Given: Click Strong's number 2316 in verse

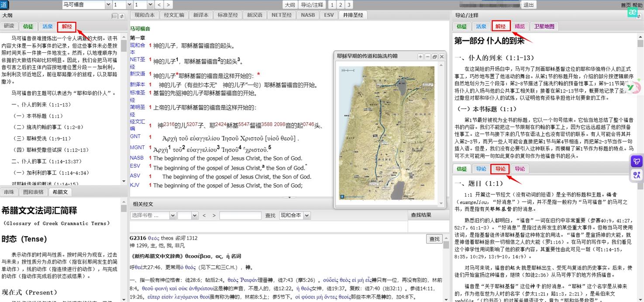Looking at the screenshot, I should (x=169, y=124).
